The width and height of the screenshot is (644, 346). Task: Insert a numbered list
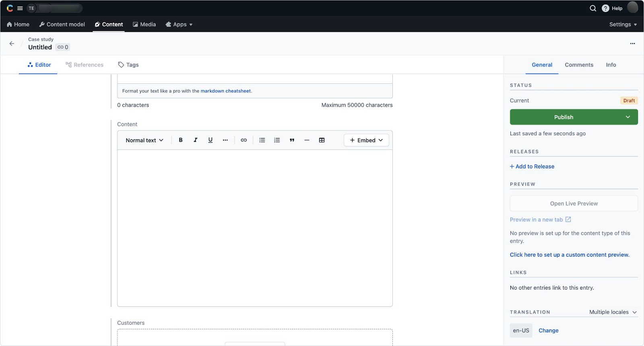(x=277, y=140)
